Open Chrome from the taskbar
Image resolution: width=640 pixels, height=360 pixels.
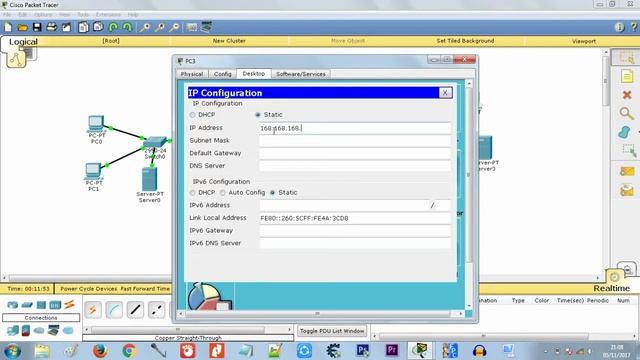point(129,351)
